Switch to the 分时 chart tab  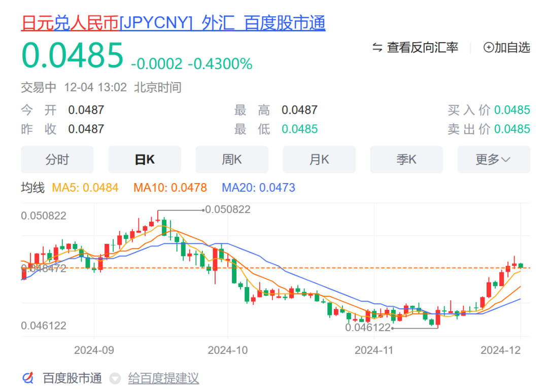(57, 160)
